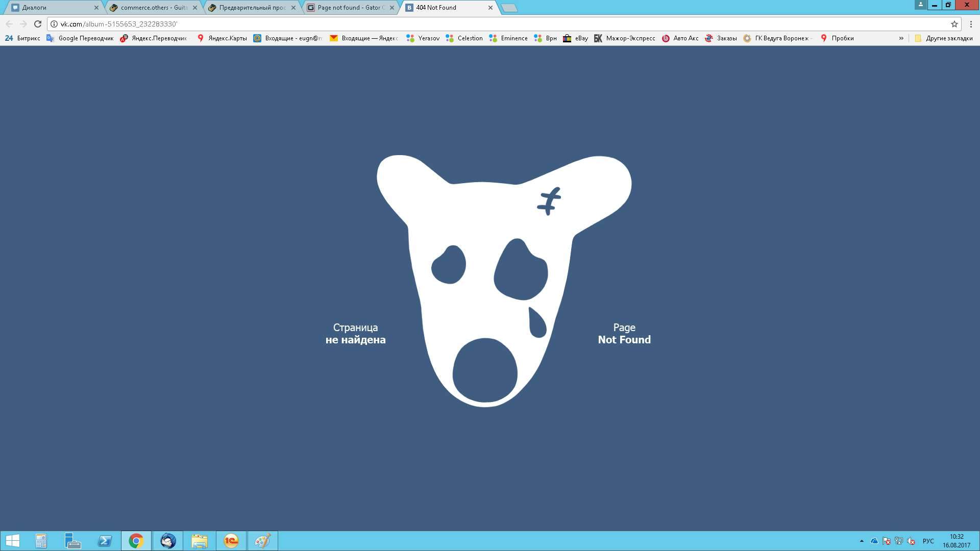Launch Calculator from the taskbar
The width and height of the screenshot is (980, 551).
tap(41, 541)
